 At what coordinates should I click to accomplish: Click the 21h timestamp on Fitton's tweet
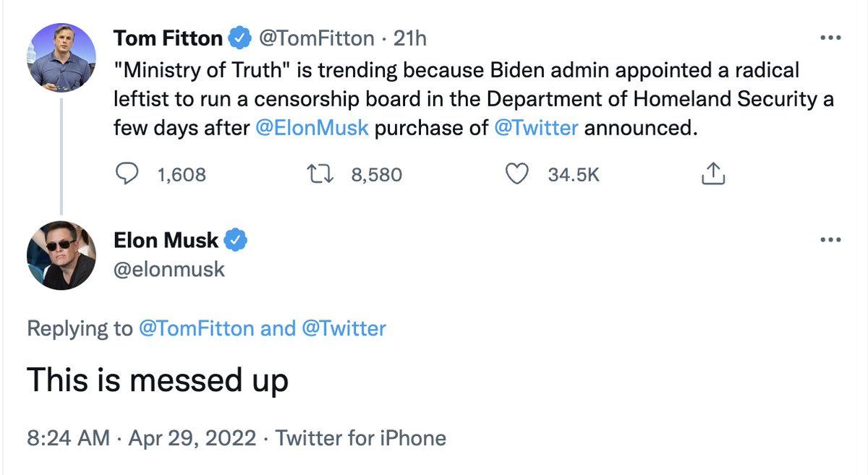click(x=410, y=38)
